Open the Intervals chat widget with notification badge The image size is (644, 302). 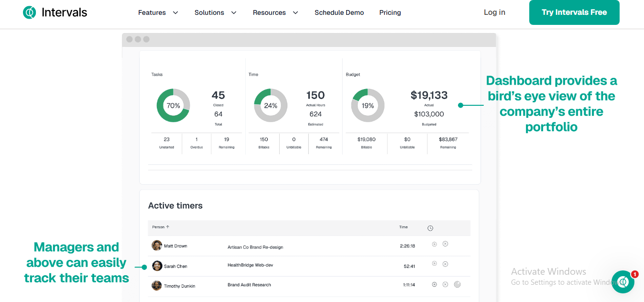coord(623,282)
